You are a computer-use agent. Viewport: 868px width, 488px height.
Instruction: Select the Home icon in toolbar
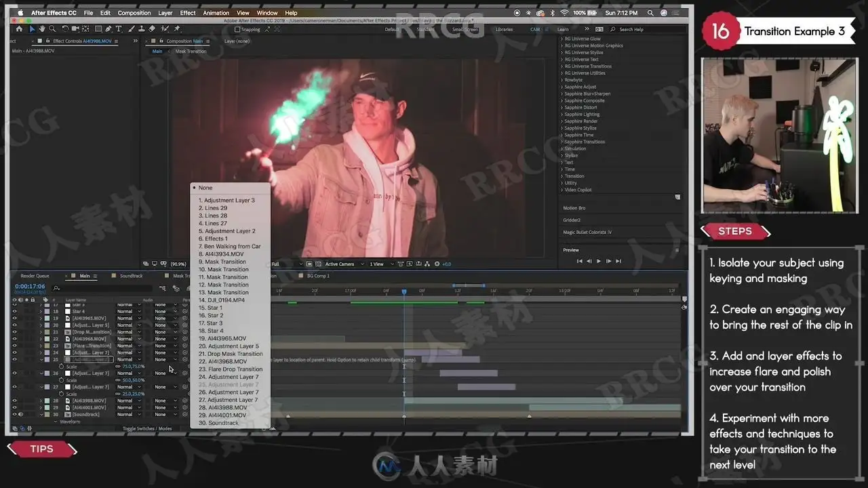[x=19, y=28]
